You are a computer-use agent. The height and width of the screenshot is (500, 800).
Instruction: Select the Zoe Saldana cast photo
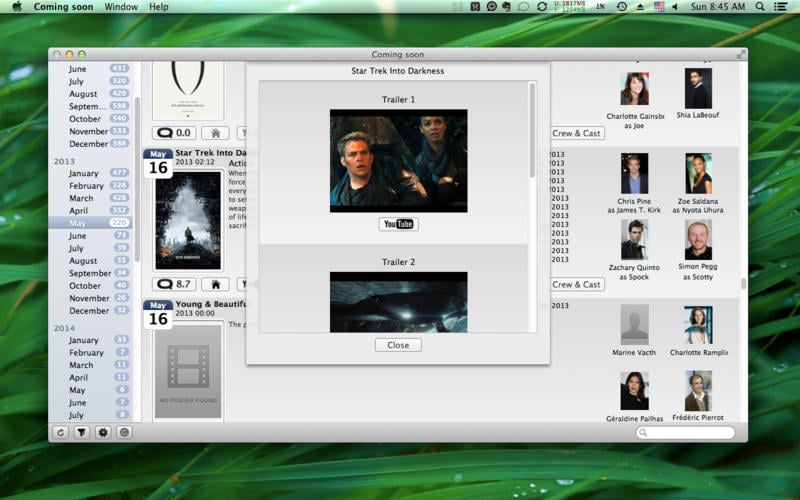tap(698, 173)
